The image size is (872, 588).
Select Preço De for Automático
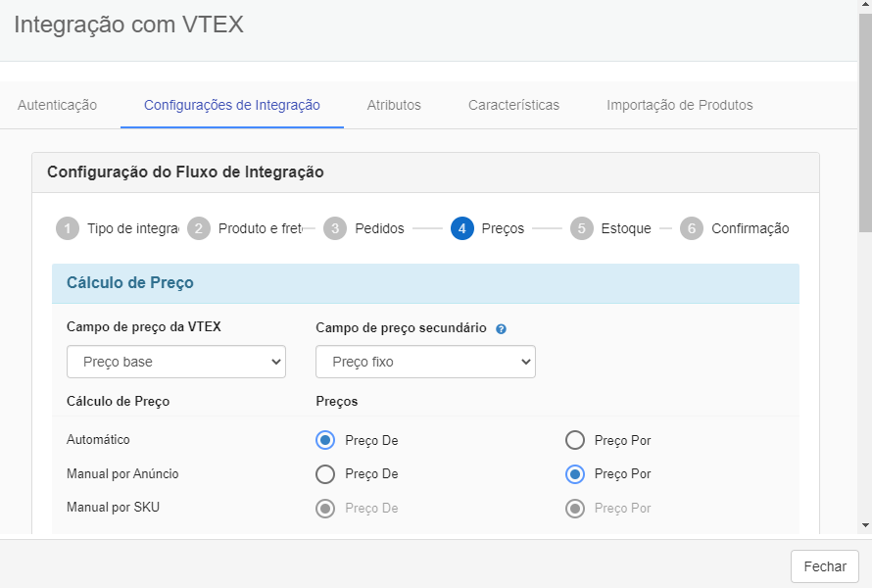(325, 440)
